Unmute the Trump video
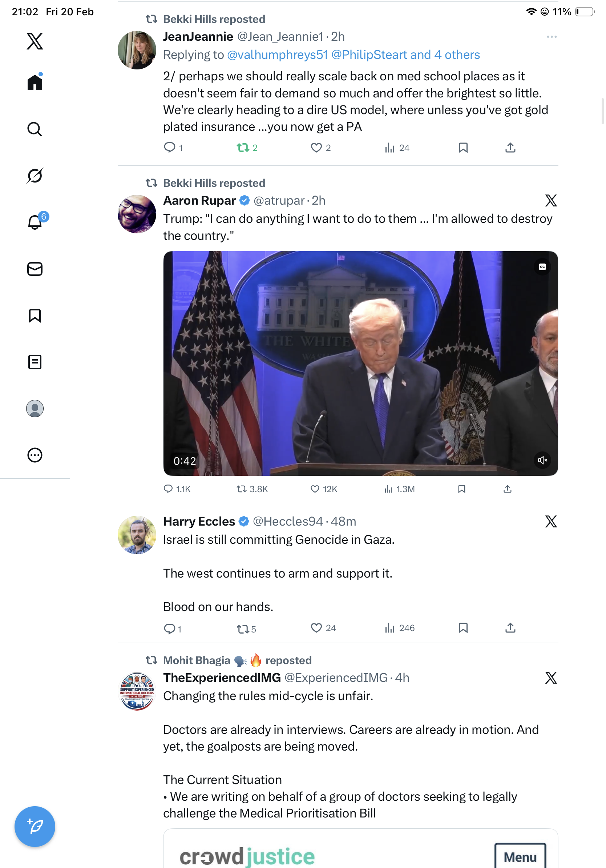Screen dimensions: 606x868 (x=542, y=460)
